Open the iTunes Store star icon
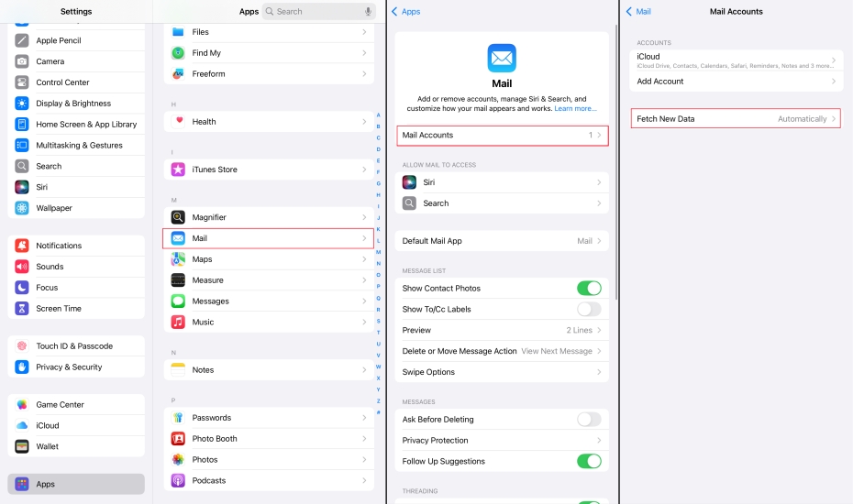The height and width of the screenshot is (504, 853). pyautogui.click(x=178, y=170)
